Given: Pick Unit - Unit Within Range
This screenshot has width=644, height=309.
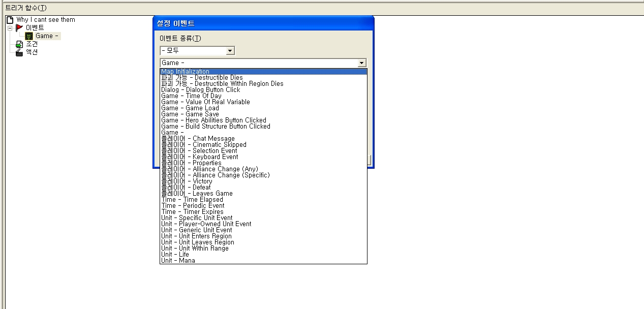Looking at the screenshot, I should (x=263, y=249).
